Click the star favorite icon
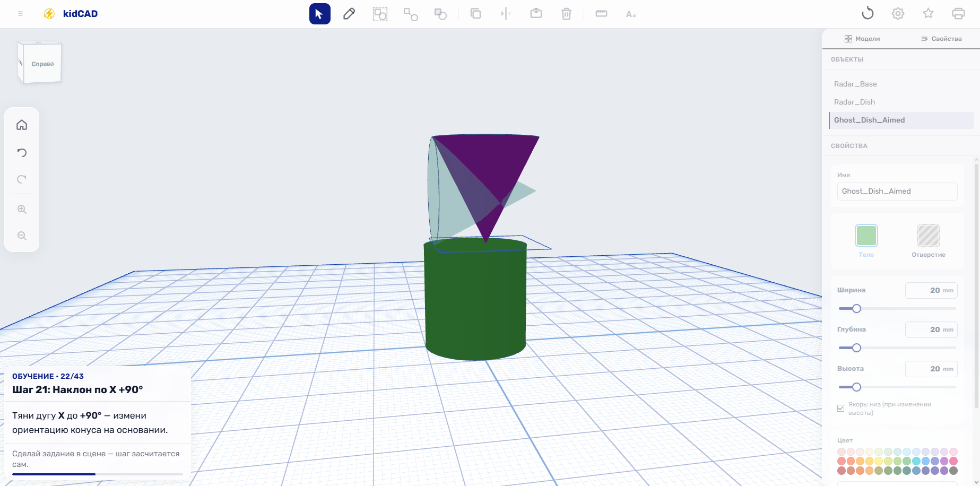 (928, 13)
